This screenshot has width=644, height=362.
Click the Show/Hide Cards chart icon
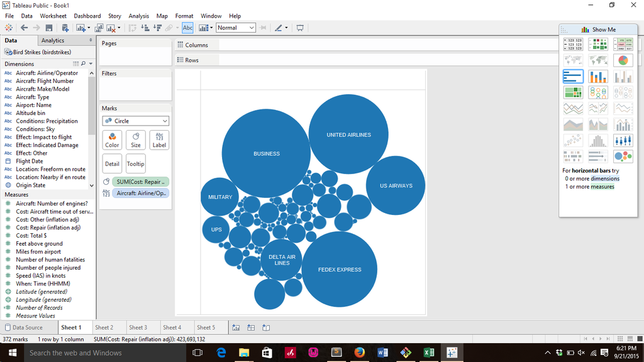coord(203,28)
